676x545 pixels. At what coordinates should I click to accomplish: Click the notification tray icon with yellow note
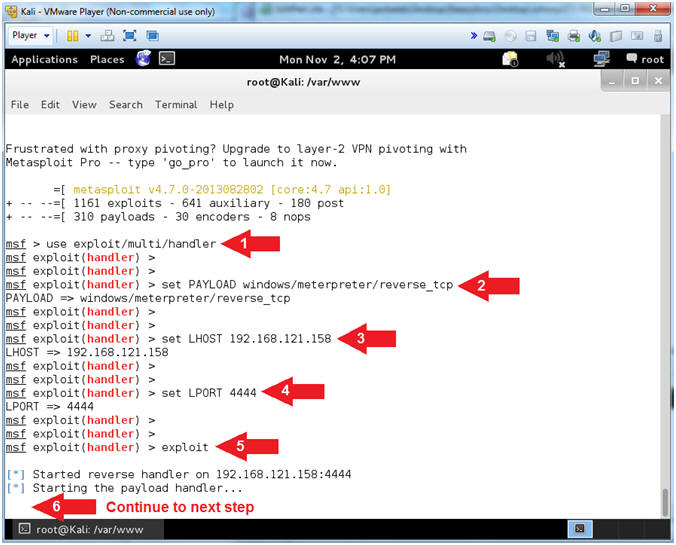coord(510,59)
